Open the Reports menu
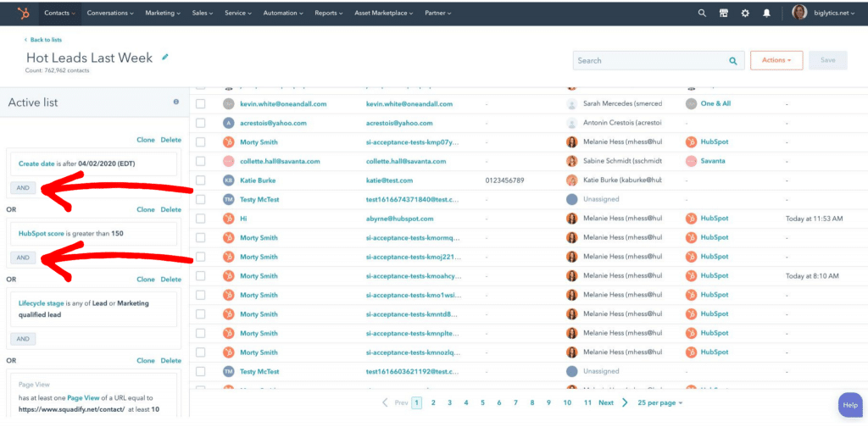 (x=328, y=14)
